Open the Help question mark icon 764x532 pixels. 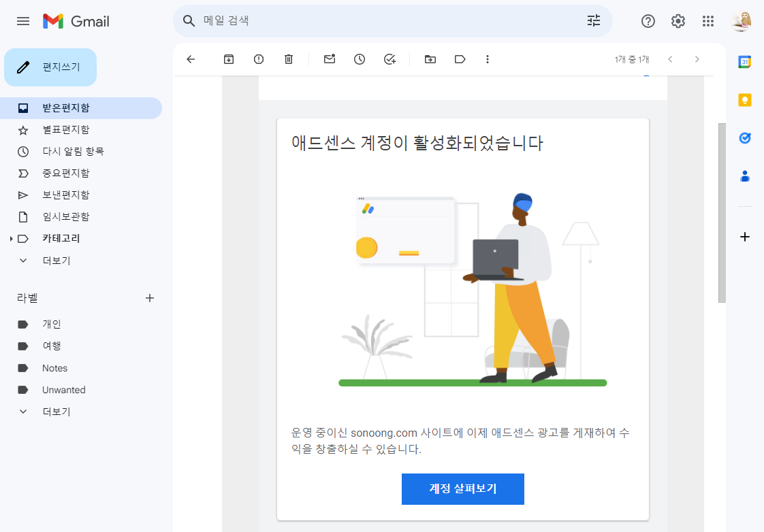coord(648,21)
